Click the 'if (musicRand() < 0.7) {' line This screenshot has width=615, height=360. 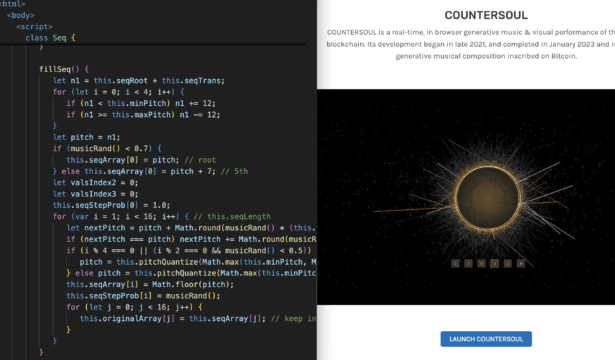(x=107, y=149)
